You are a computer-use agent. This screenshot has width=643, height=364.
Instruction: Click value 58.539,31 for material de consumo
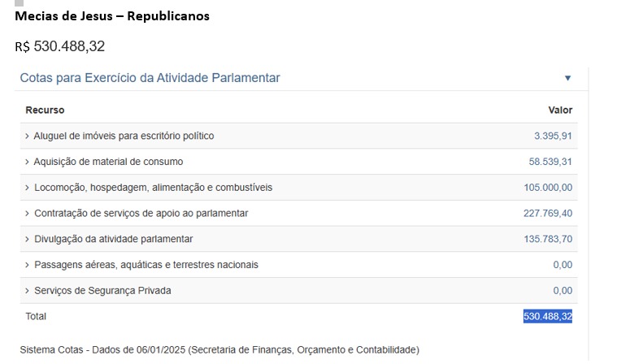pyautogui.click(x=550, y=162)
